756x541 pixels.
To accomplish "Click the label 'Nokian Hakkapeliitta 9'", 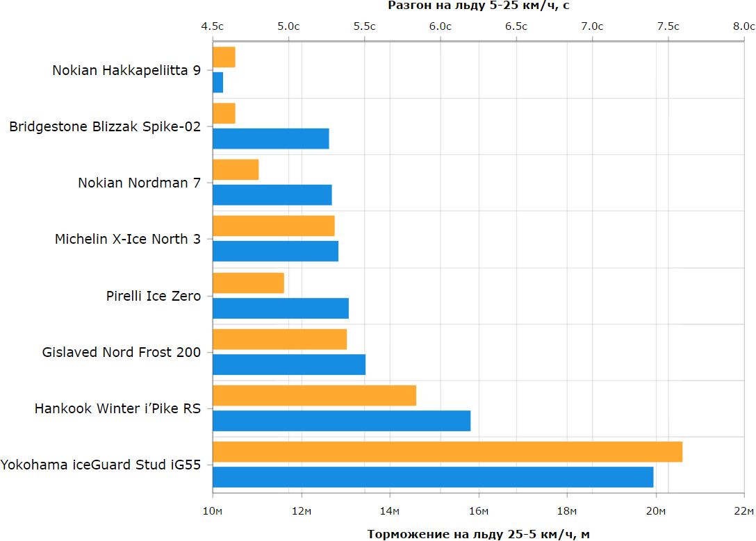I will click(126, 70).
